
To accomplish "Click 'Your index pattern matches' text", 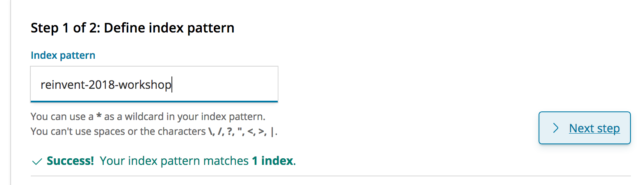I will (174, 161).
